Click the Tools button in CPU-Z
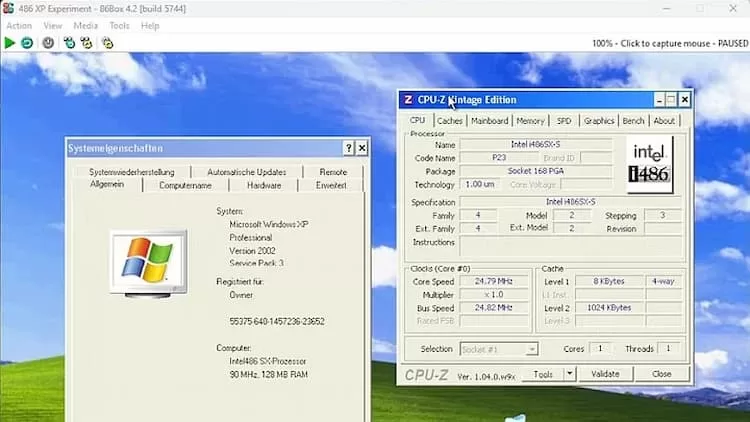The height and width of the screenshot is (422, 750). click(x=543, y=374)
